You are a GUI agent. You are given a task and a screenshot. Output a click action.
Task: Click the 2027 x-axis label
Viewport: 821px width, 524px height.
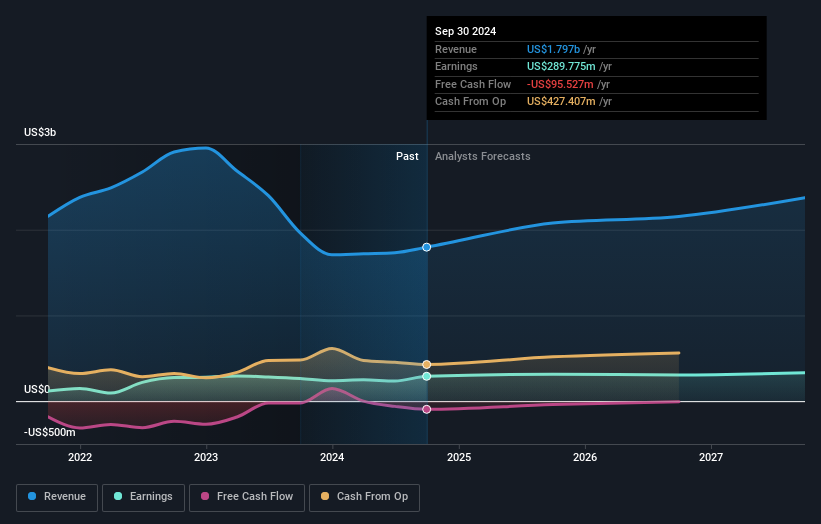click(x=711, y=458)
